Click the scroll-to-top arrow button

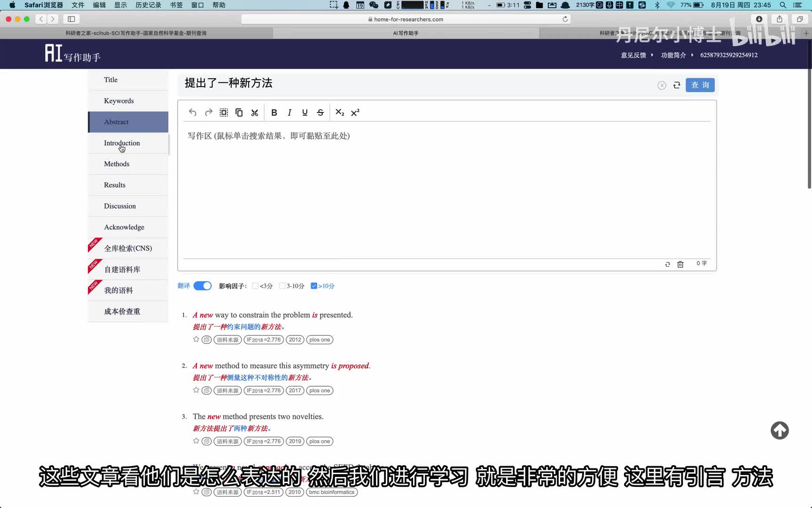click(780, 430)
